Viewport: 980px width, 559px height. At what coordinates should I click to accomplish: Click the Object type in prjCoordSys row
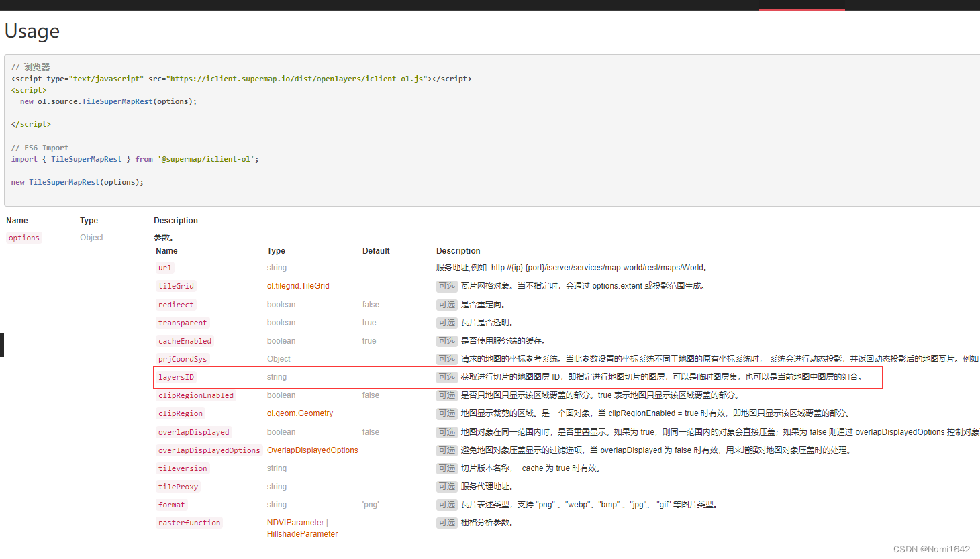279,359
